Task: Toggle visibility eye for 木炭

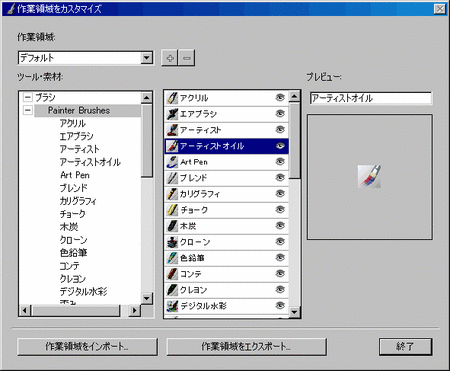Action: [x=280, y=225]
